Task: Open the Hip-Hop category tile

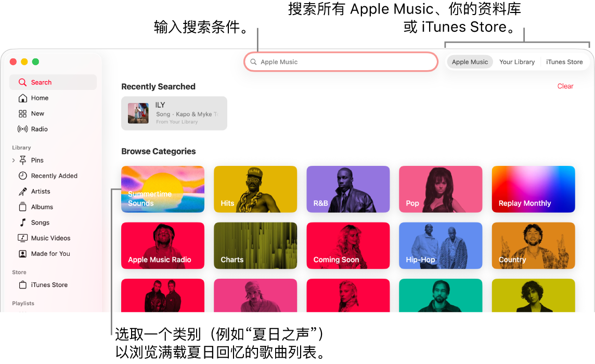Action: click(441, 245)
